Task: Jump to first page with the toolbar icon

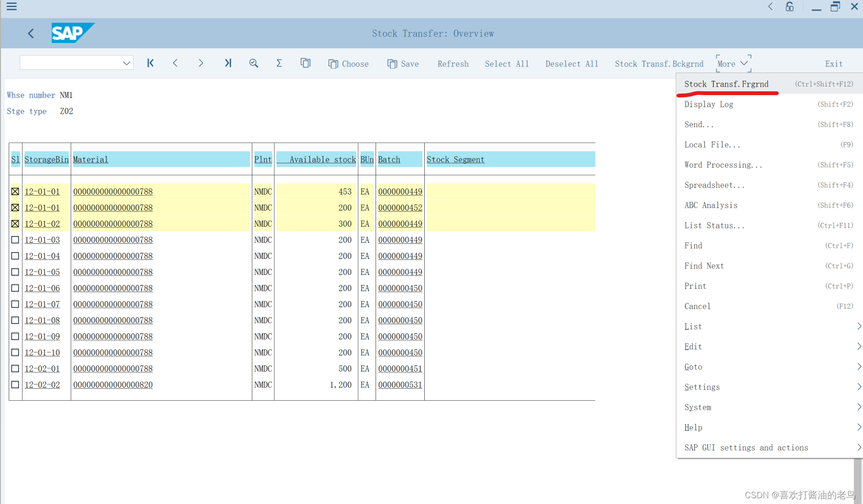Action: [x=150, y=63]
